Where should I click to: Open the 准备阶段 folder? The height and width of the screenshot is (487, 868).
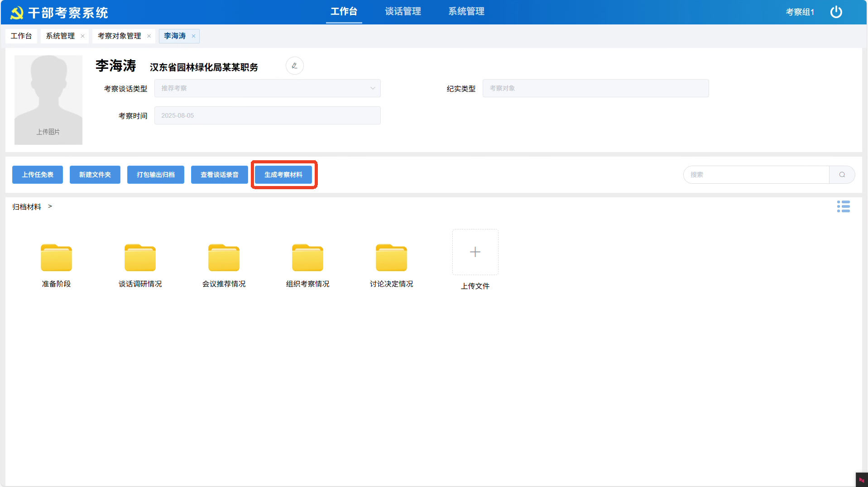[x=56, y=258]
